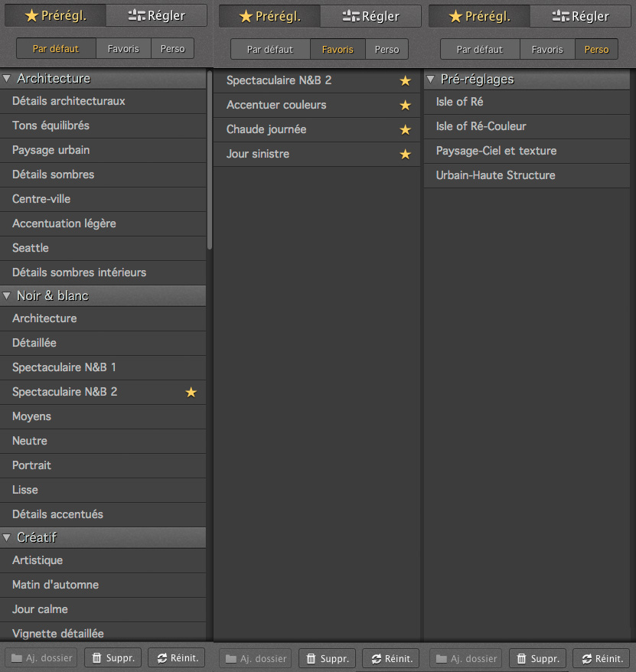Click the star next to Chaude journée
The height and width of the screenshot is (672, 636).
[406, 129]
